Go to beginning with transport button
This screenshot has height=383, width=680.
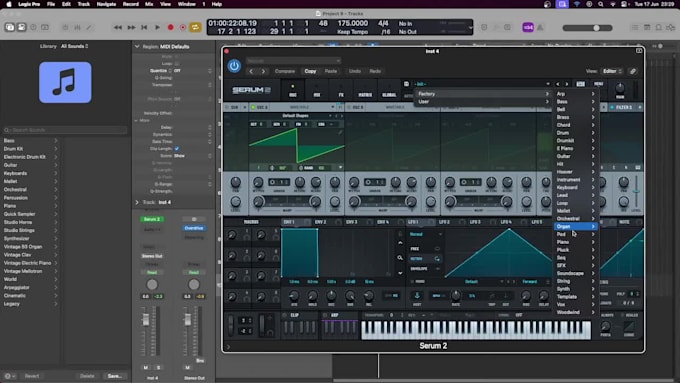[x=144, y=27]
